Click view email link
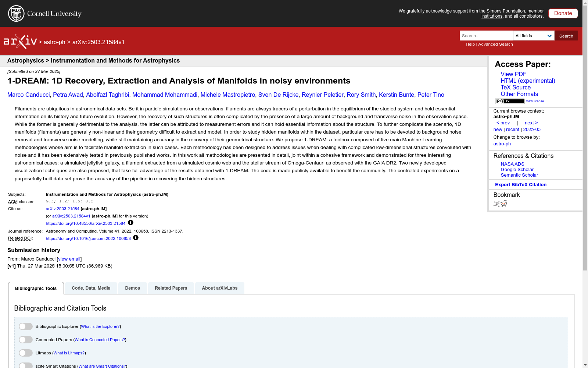The height and width of the screenshot is (368, 588). (69, 259)
